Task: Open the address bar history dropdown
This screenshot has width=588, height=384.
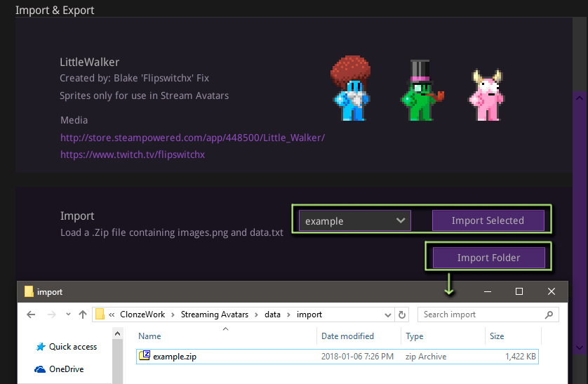Action: pos(388,315)
